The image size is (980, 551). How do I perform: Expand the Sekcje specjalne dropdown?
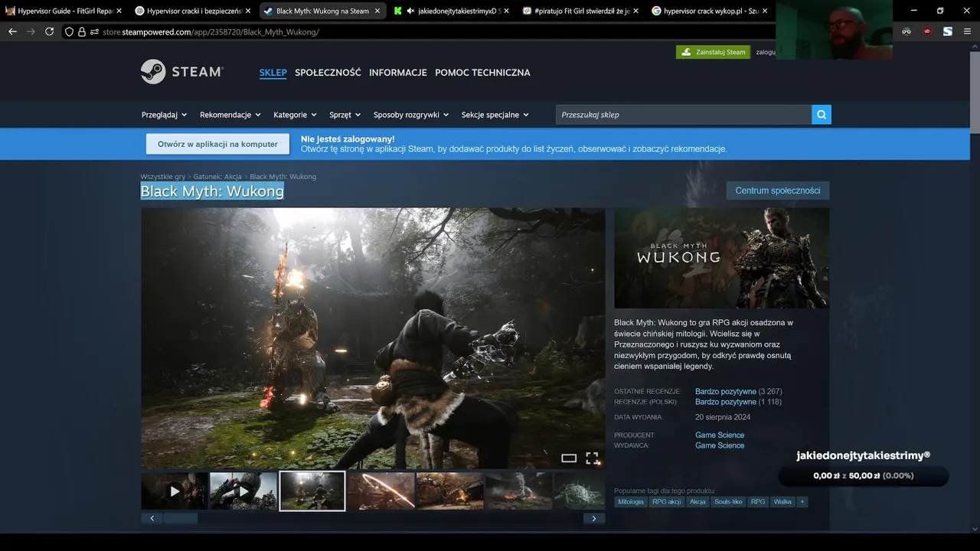point(495,115)
